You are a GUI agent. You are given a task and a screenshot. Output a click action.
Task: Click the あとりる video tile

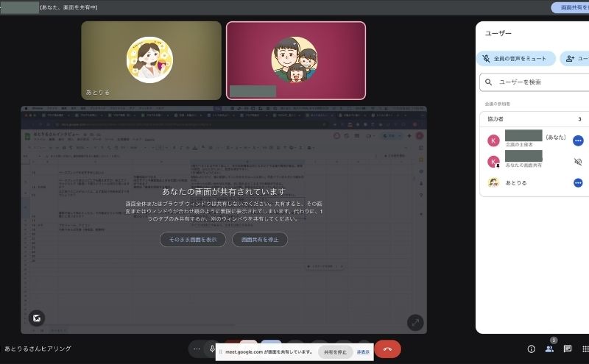click(152, 60)
